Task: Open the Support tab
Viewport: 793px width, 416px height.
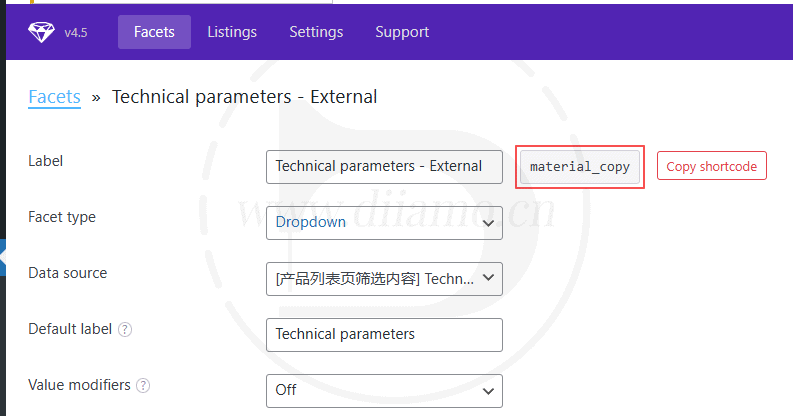Action: [402, 32]
